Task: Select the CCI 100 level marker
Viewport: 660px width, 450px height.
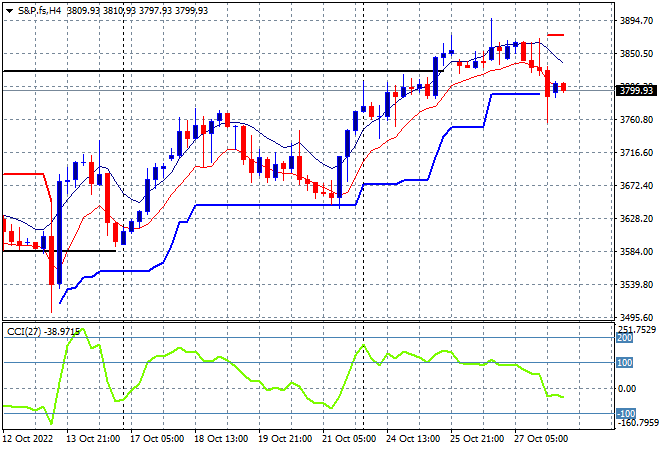Action: 625,363
